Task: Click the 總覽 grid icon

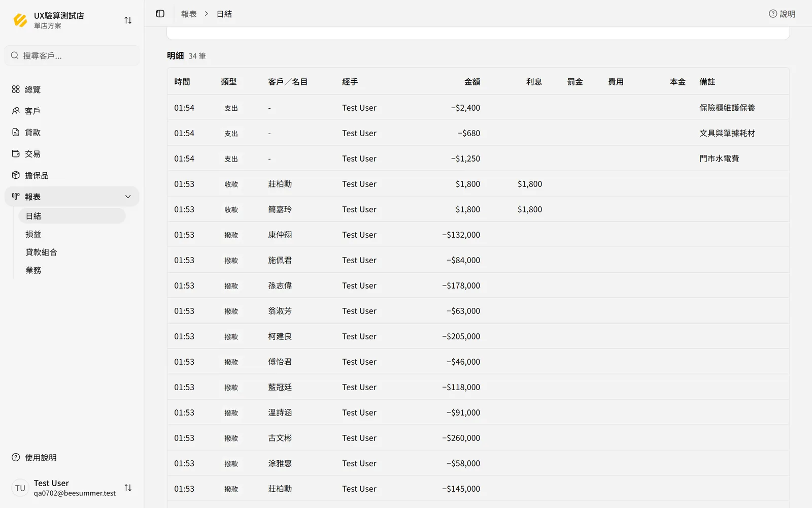Action: pos(16,89)
